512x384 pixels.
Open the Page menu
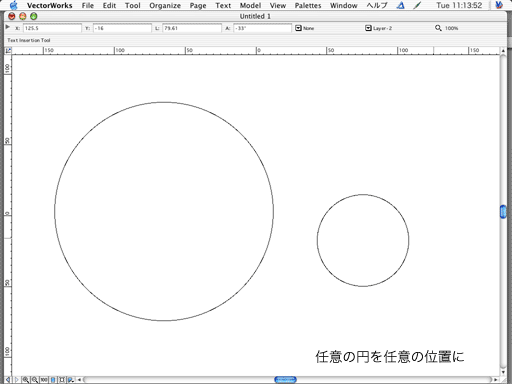tap(198, 6)
